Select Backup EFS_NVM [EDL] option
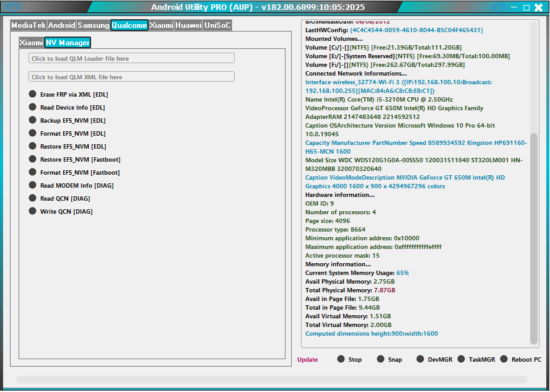Image resolution: width=550 pixels, height=392 pixels. point(68,120)
